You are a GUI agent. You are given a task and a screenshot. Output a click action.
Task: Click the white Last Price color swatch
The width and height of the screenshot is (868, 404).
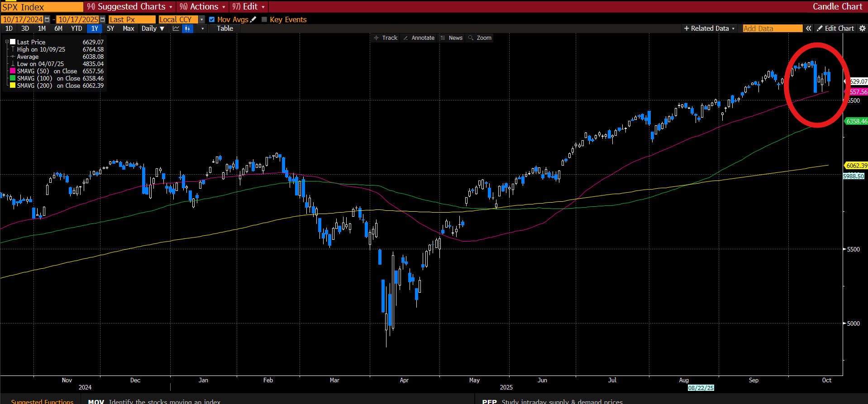point(13,42)
